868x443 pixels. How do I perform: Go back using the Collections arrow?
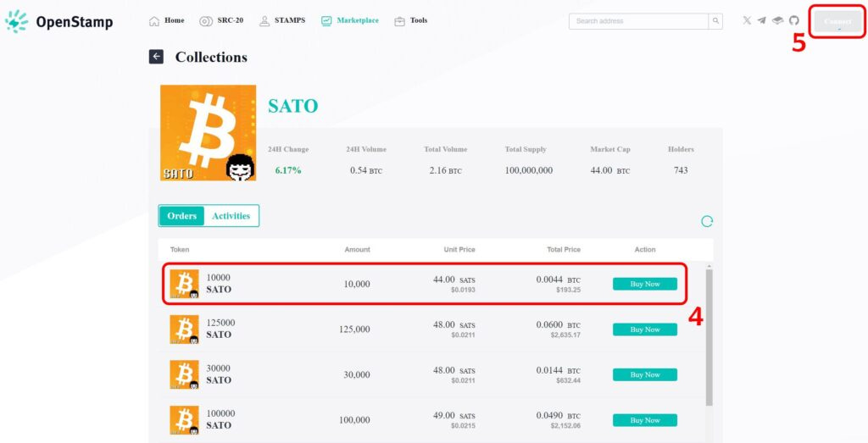[156, 57]
